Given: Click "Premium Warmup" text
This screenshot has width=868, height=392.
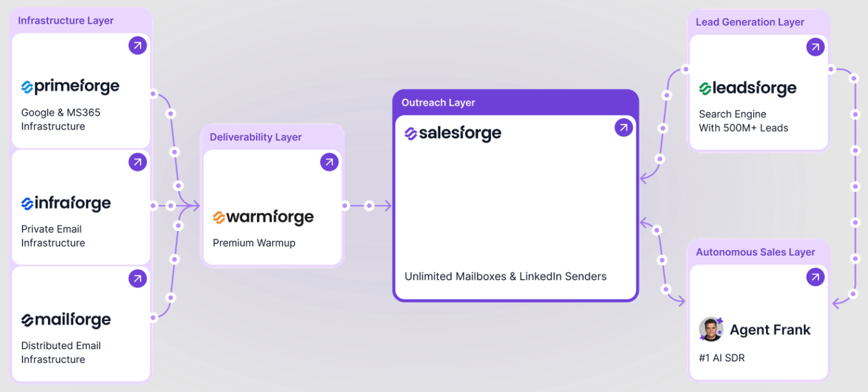Looking at the screenshot, I should tap(254, 243).
